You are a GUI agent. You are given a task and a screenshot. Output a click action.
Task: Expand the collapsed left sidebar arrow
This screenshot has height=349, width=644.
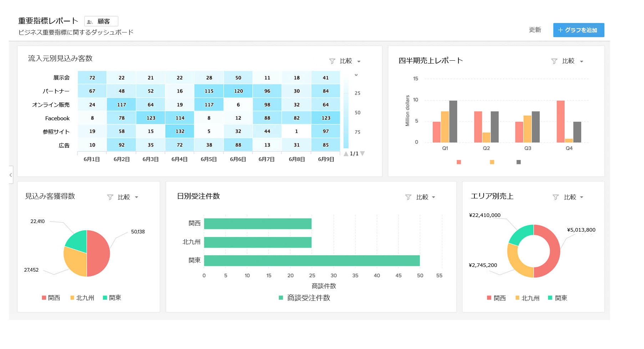coord(11,175)
